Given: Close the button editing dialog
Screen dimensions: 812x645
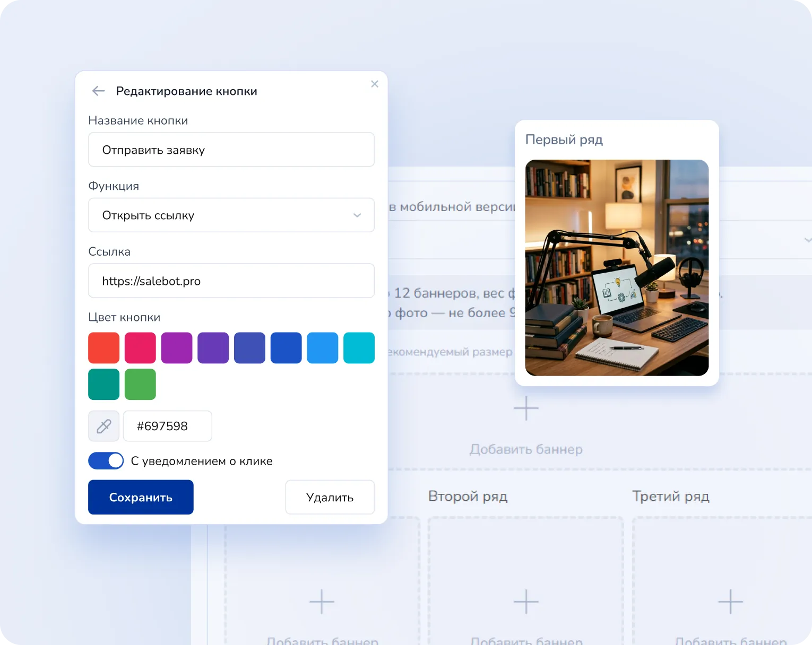Looking at the screenshot, I should 375,84.
